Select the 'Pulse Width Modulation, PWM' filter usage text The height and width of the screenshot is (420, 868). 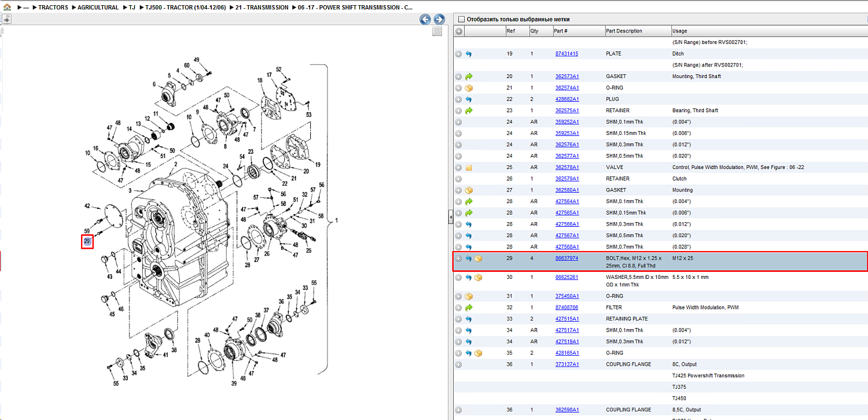[705, 308]
